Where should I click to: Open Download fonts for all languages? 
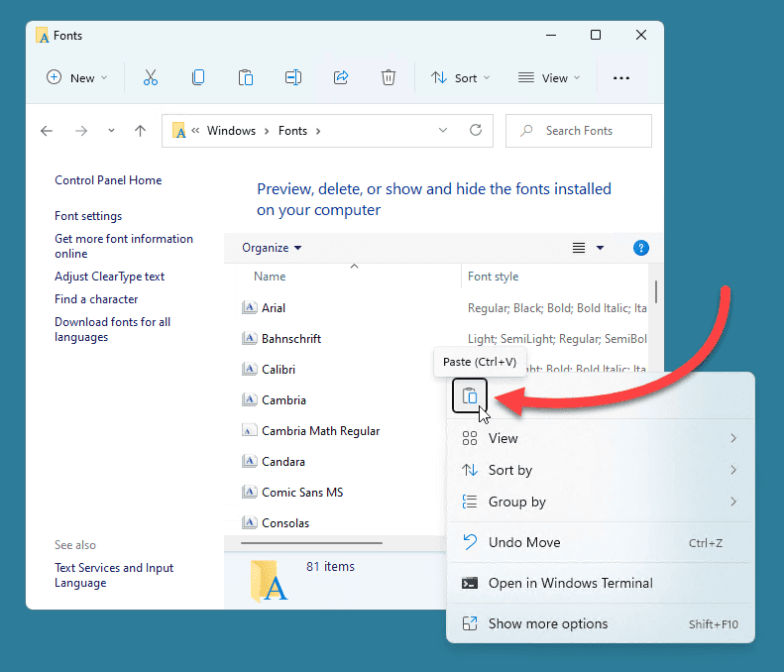point(113,329)
